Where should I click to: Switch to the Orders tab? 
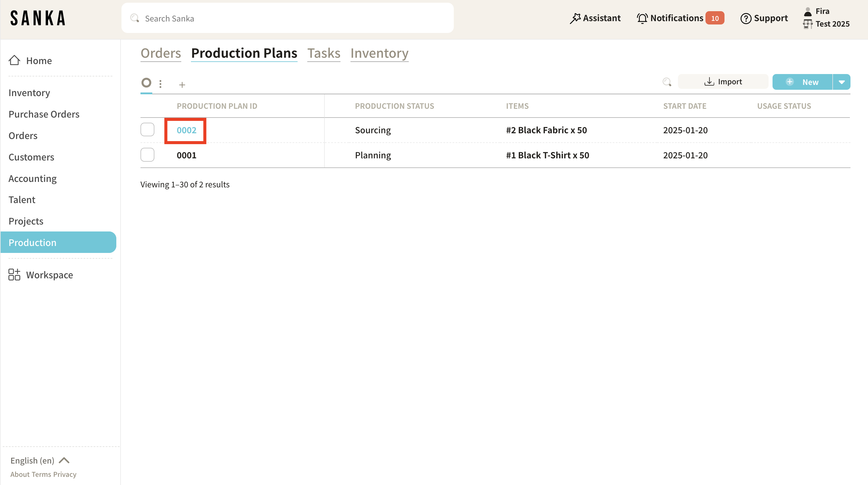tap(160, 53)
